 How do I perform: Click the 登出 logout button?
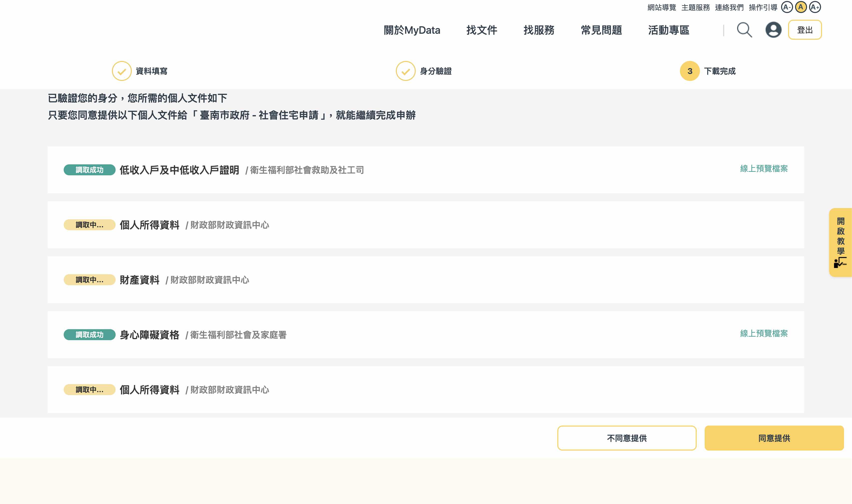[x=805, y=30]
